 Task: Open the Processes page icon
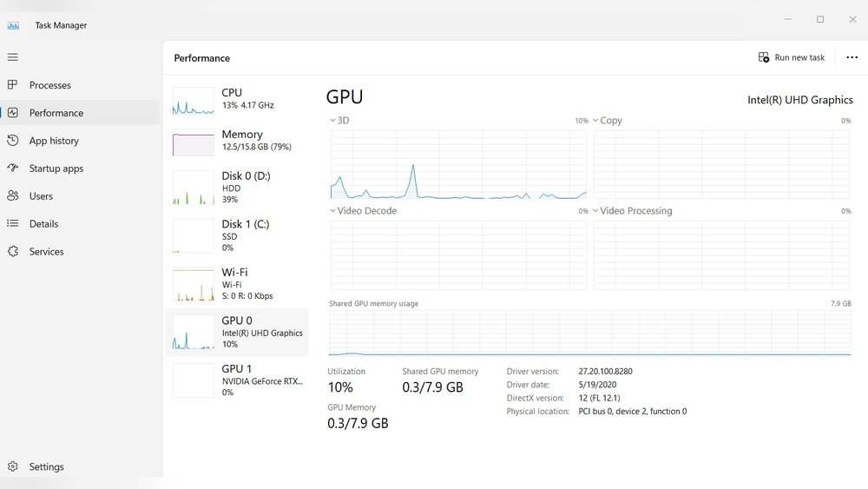tap(13, 85)
